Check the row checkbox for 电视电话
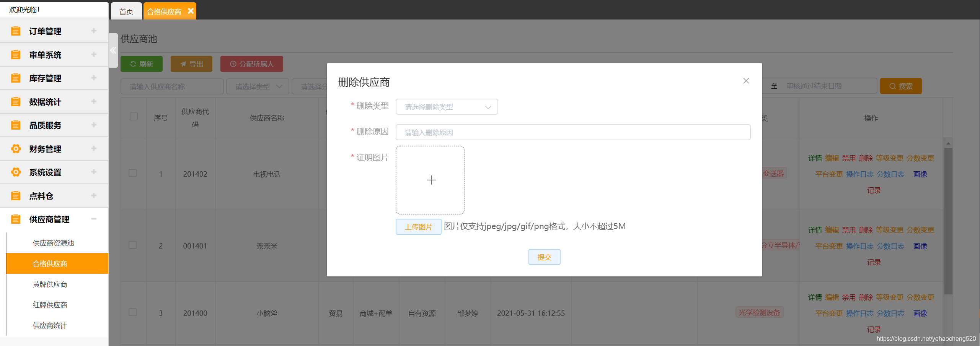The height and width of the screenshot is (346, 980). click(133, 173)
